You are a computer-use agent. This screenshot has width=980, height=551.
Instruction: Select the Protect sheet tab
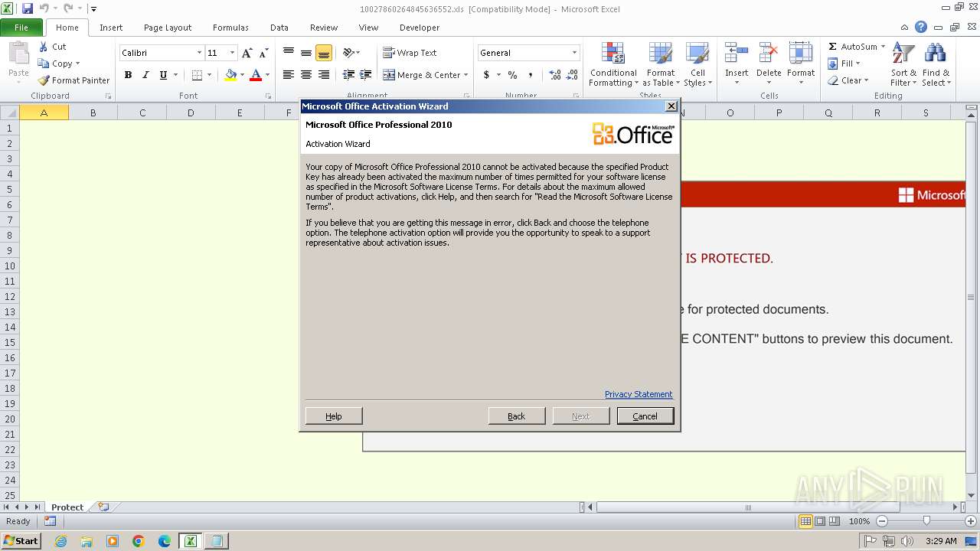click(x=67, y=507)
